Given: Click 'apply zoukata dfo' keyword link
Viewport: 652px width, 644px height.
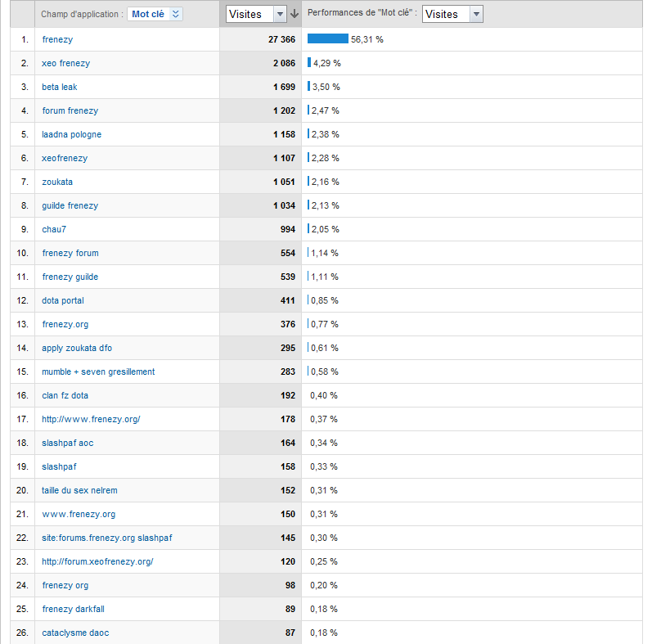Looking at the screenshot, I should point(77,348).
